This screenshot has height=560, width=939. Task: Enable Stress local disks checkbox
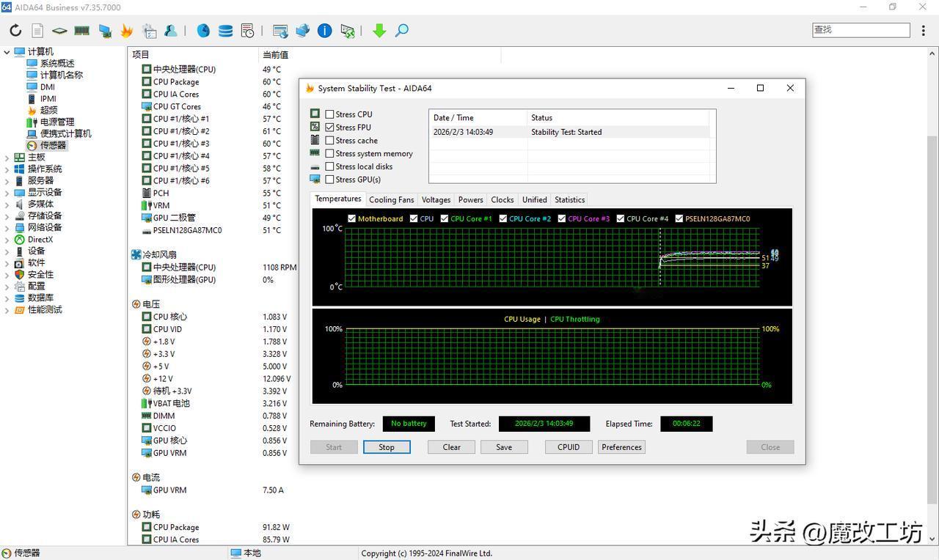click(x=330, y=166)
